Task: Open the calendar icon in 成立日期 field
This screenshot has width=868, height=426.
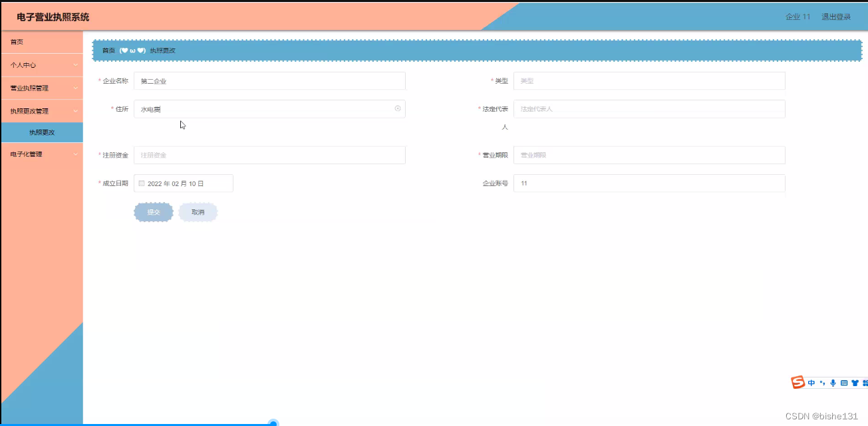Action: (x=141, y=183)
